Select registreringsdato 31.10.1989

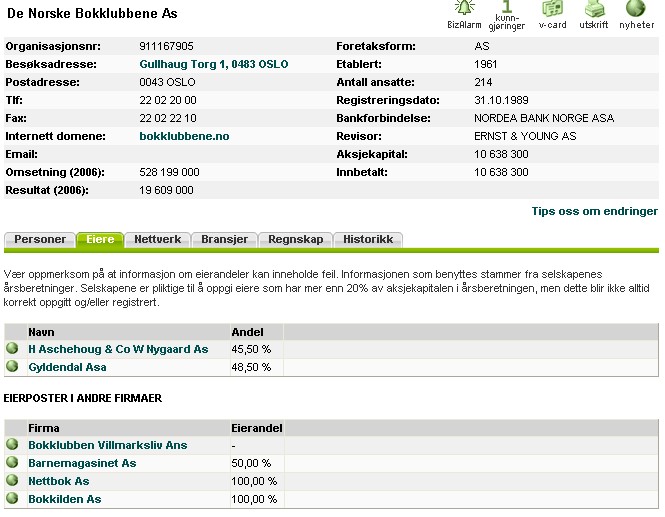coord(501,101)
